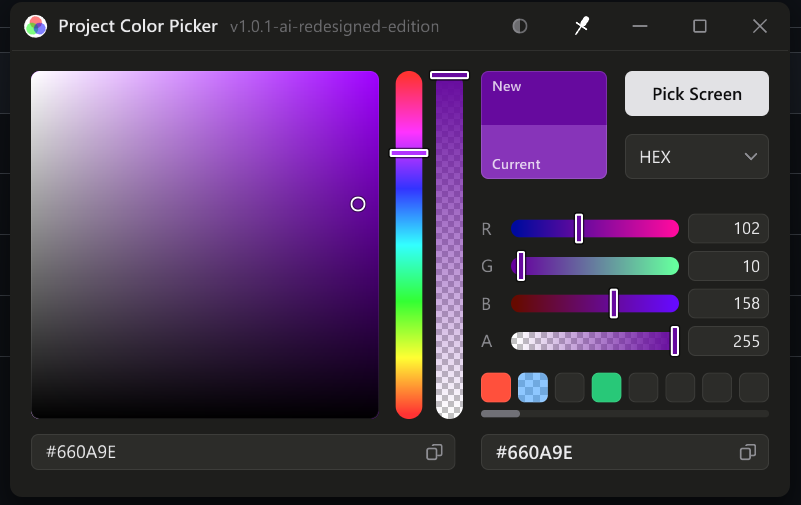Maximize the color picker window
Image resolution: width=801 pixels, height=505 pixels.
(699, 26)
